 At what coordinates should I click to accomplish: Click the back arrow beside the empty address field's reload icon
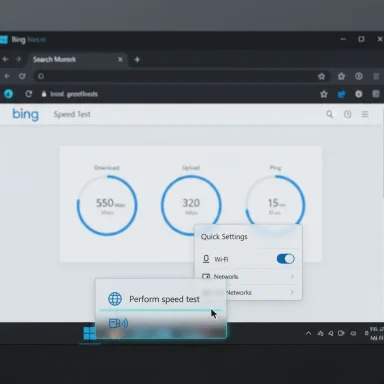[7, 76]
